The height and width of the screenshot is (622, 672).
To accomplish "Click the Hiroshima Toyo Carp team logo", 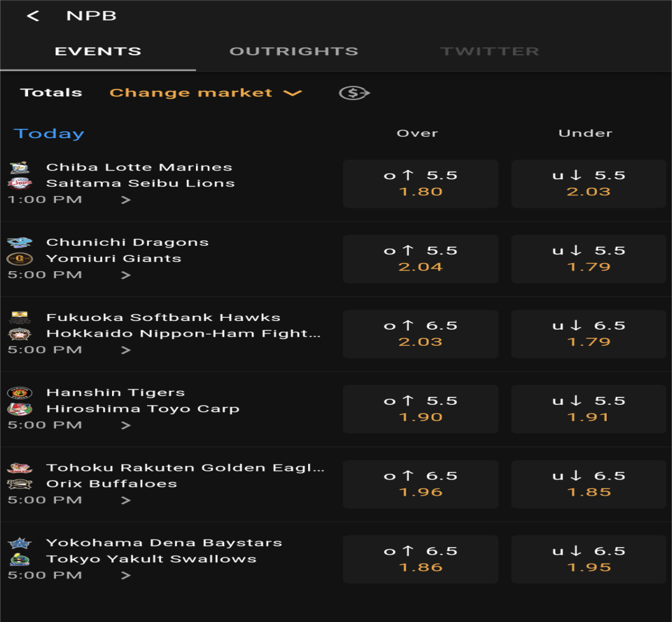I will (x=20, y=409).
